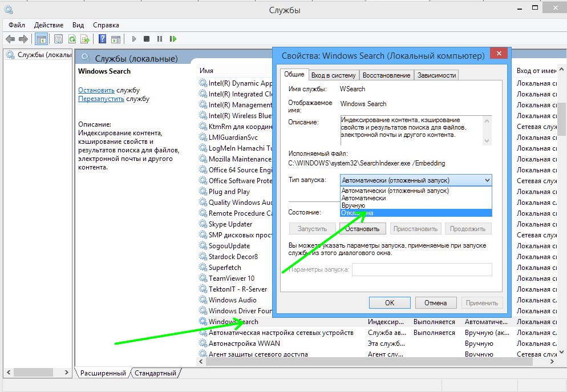Switch to the "Восстановление" tab
The height and width of the screenshot is (392, 567).
point(386,75)
